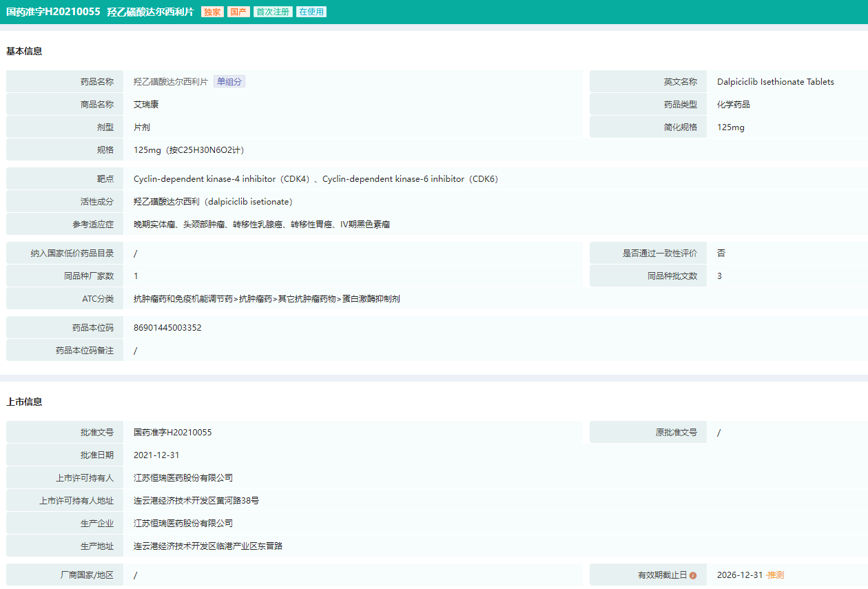Open 江苏恒瑞医药 in the 上市许可持有人 row
Screen dimensions: 868x589
click(183, 478)
